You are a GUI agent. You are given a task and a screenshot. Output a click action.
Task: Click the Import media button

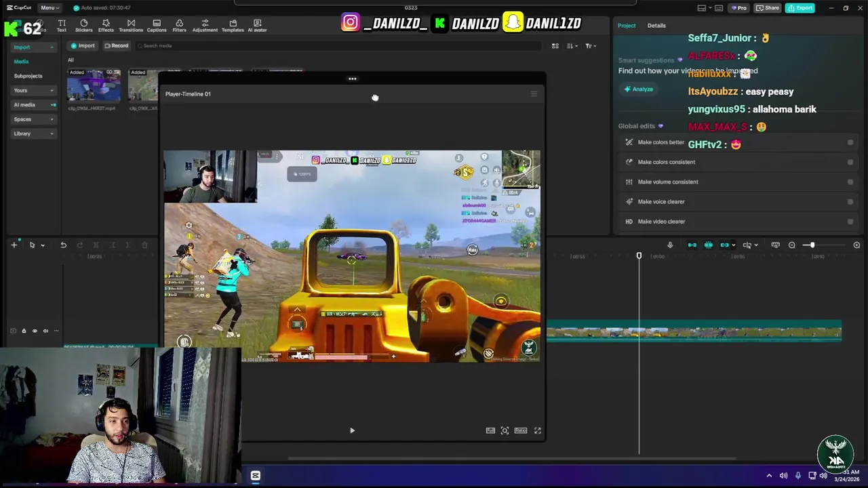click(x=83, y=45)
